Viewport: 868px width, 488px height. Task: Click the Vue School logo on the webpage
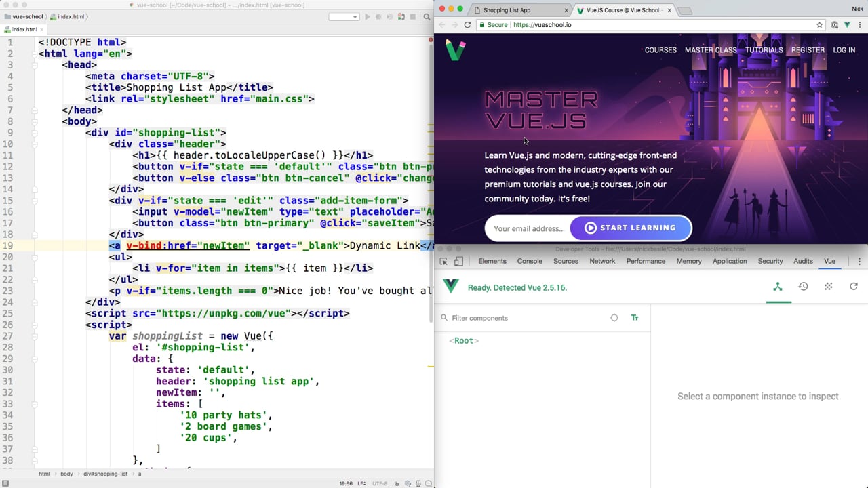pyautogui.click(x=455, y=49)
